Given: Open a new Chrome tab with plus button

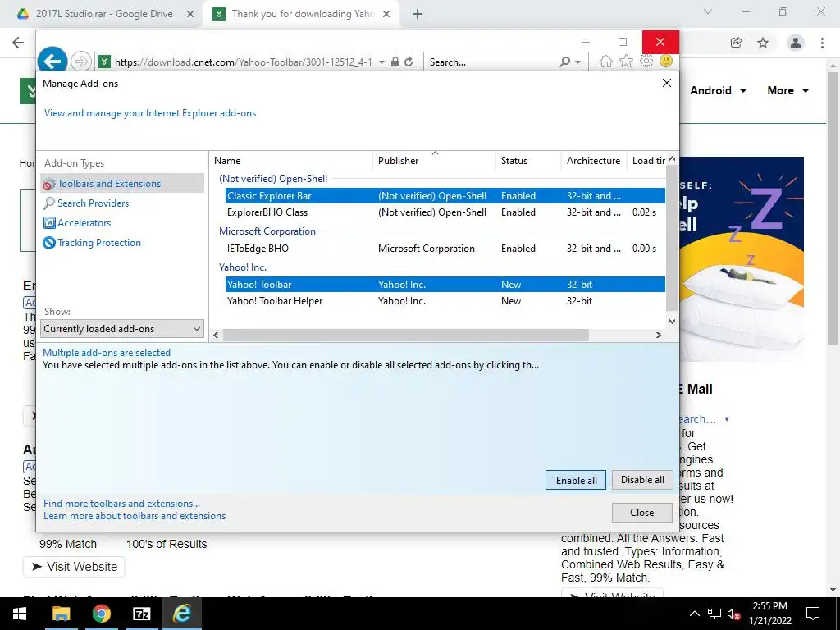Looking at the screenshot, I should pyautogui.click(x=418, y=14).
